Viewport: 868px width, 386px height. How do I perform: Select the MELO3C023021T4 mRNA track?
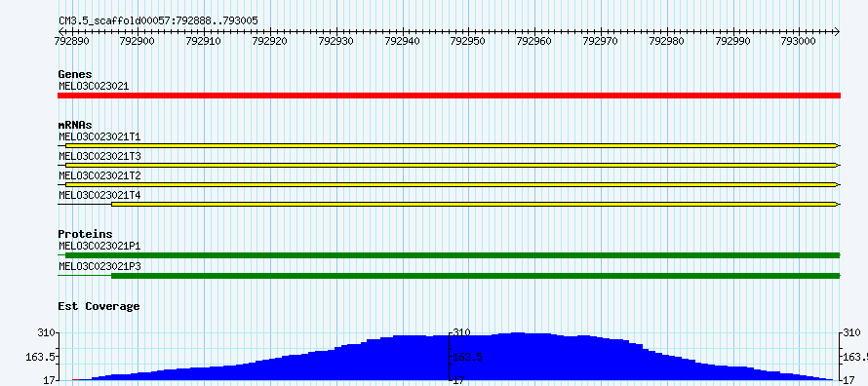(449, 205)
